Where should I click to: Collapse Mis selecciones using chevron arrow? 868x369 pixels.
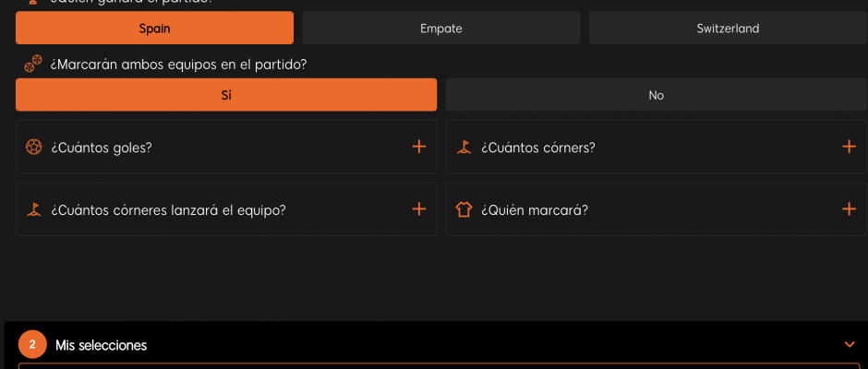click(x=850, y=345)
